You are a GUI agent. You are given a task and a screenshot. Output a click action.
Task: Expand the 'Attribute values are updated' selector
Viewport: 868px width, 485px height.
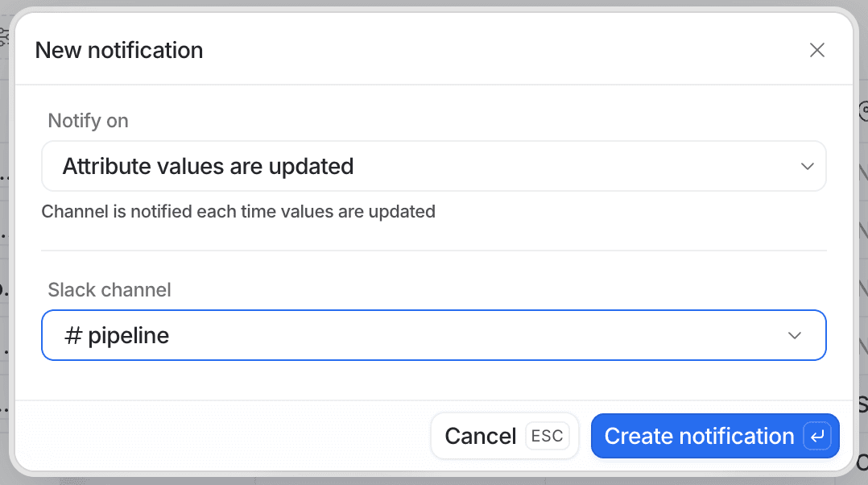(x=434, y=166)
